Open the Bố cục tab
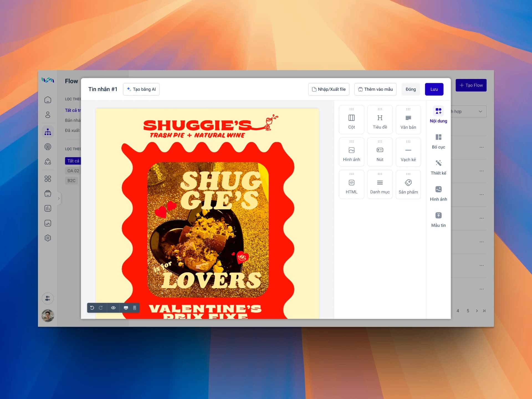Screen dimensions: 532x399 tap(438, 141)
